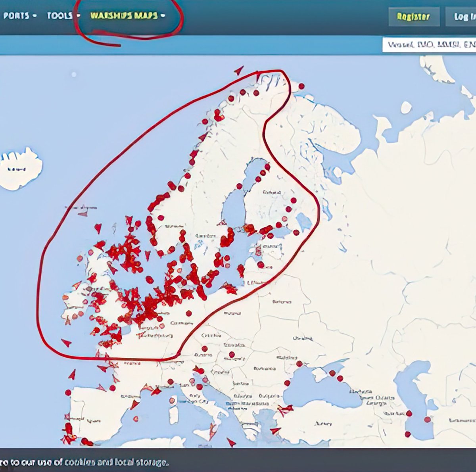Select the red vessel dot on the Kola Peninsula coast

pyautogui.click(x=301, y=86)
